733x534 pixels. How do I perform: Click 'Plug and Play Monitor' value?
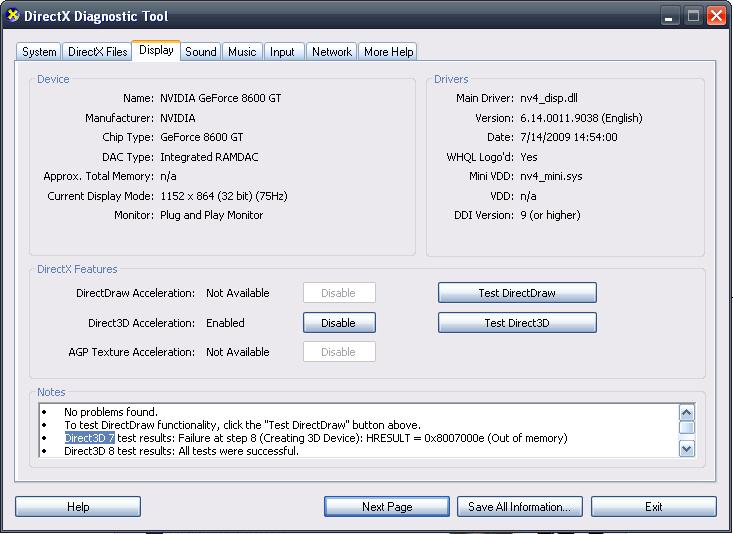211,215
